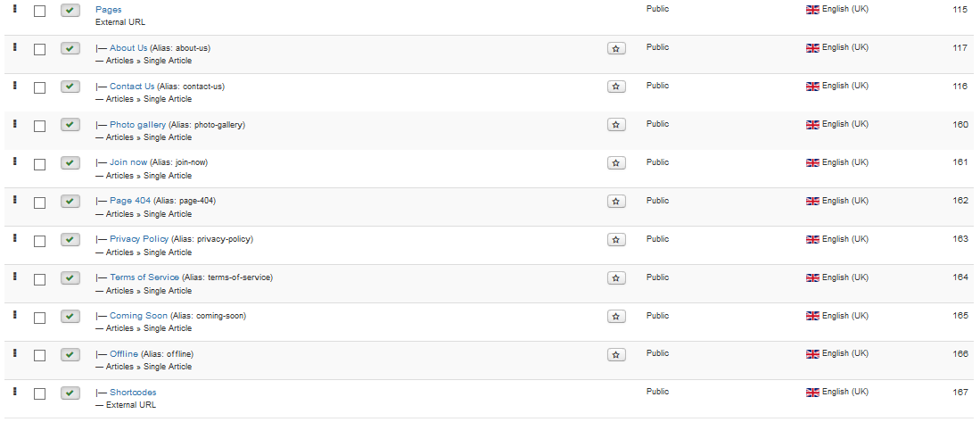The height and width of the screenshot is (422, 980).
Task: Click the star icon for Offline item
Action: tap(615, 355)
